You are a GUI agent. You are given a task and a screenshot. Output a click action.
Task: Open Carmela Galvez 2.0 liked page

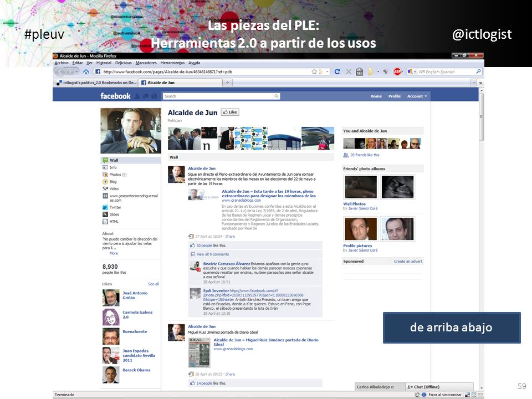(x=137, y=315)
